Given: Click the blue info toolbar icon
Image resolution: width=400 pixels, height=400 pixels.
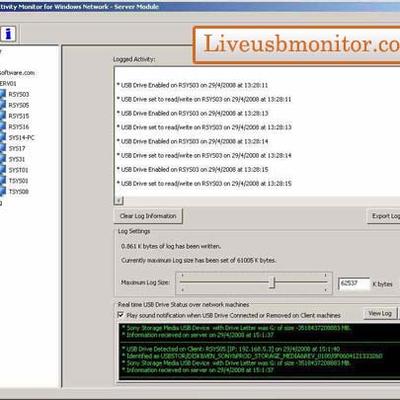Looking at the screenshot, I should [x=8, y=34].
